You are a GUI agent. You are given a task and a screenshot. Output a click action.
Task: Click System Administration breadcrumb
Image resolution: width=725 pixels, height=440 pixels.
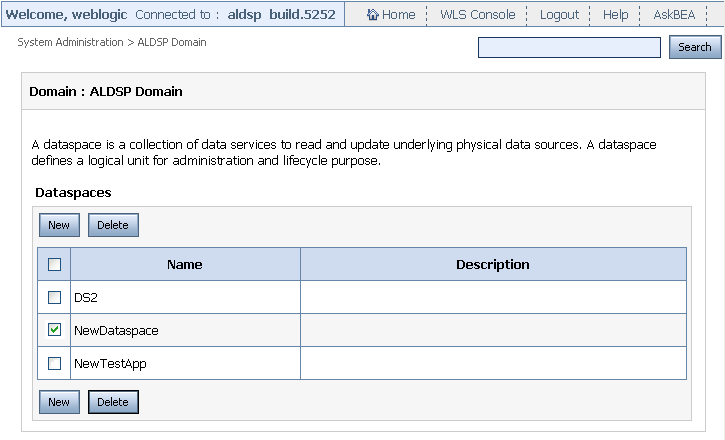[70, 42]
